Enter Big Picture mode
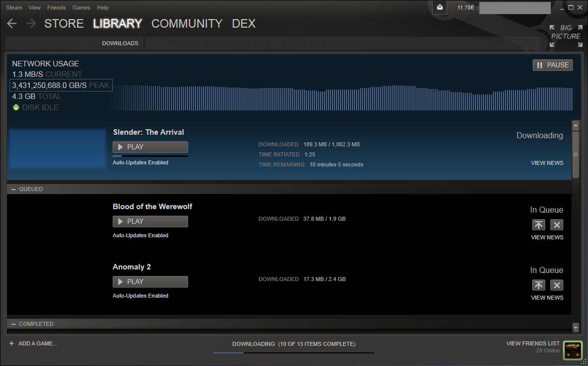This screenshot has width=588, height=366. click(x=566, y=36)
